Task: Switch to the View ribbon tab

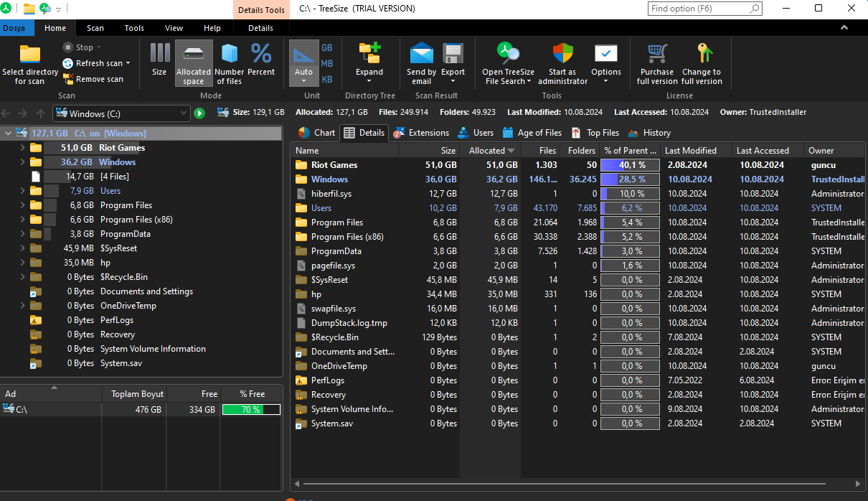Action: 174,28
